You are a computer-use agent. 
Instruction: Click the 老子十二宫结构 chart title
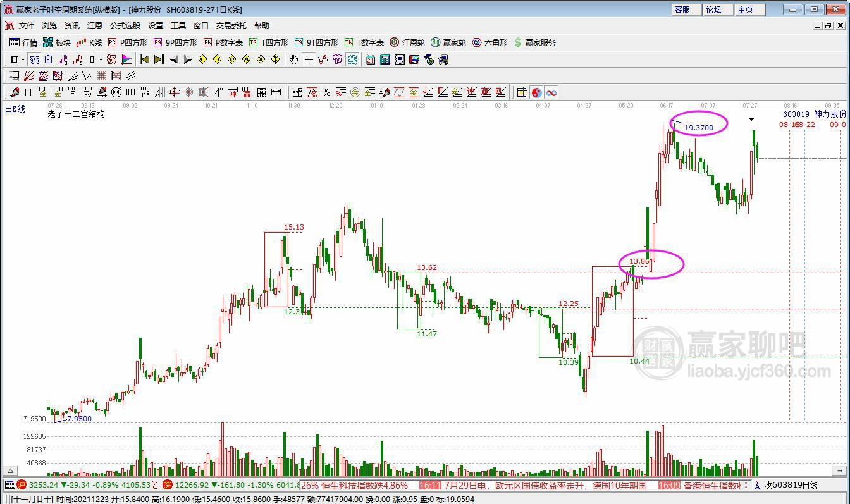click(x=76, y=114)
